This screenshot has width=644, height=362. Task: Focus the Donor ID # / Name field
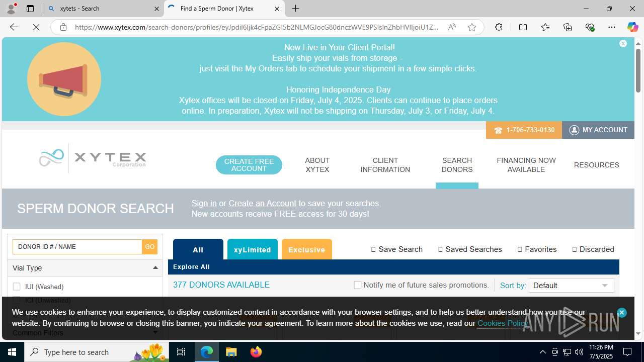(x=77, y=247)
